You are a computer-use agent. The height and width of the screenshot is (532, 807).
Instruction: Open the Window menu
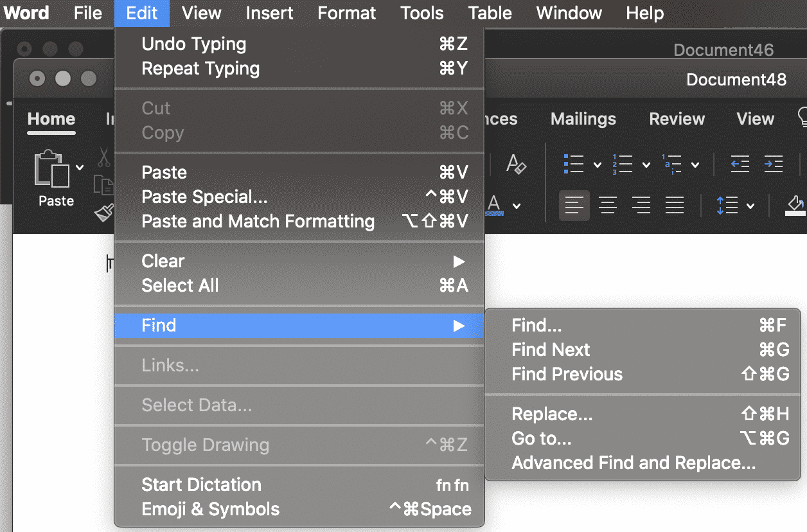point(569,13)
